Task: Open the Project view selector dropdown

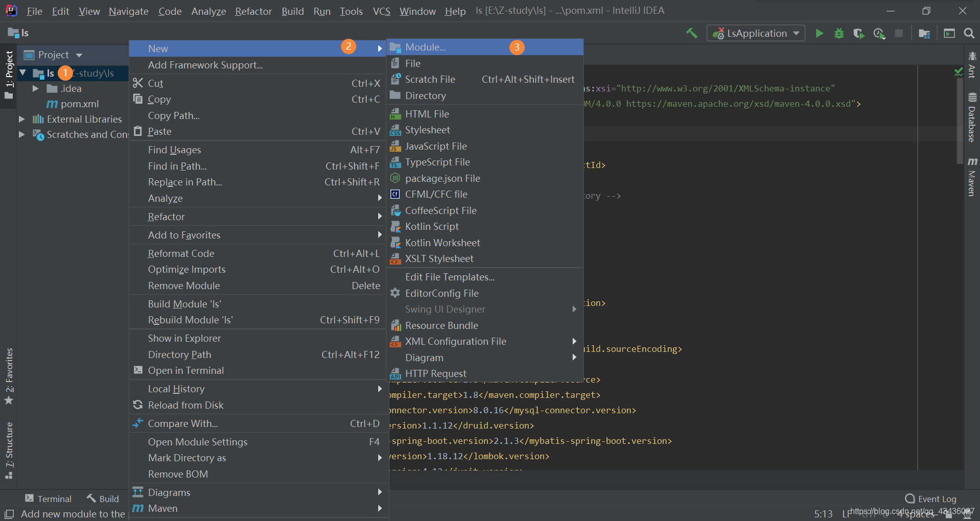Action: click(54, 55)
